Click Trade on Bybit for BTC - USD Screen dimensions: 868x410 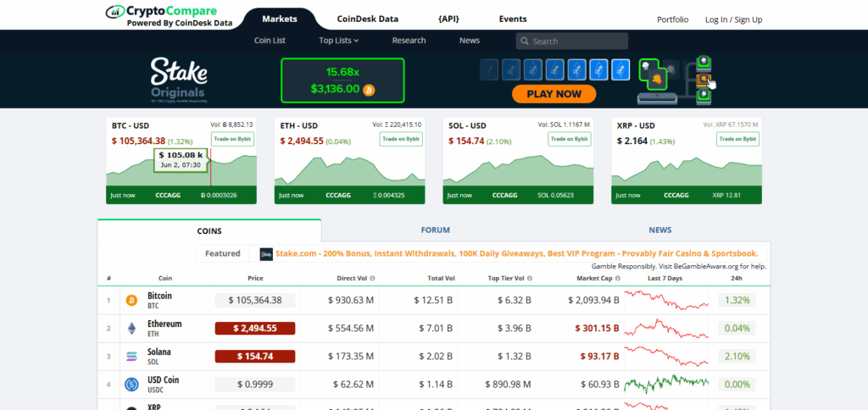pos(232,139)
